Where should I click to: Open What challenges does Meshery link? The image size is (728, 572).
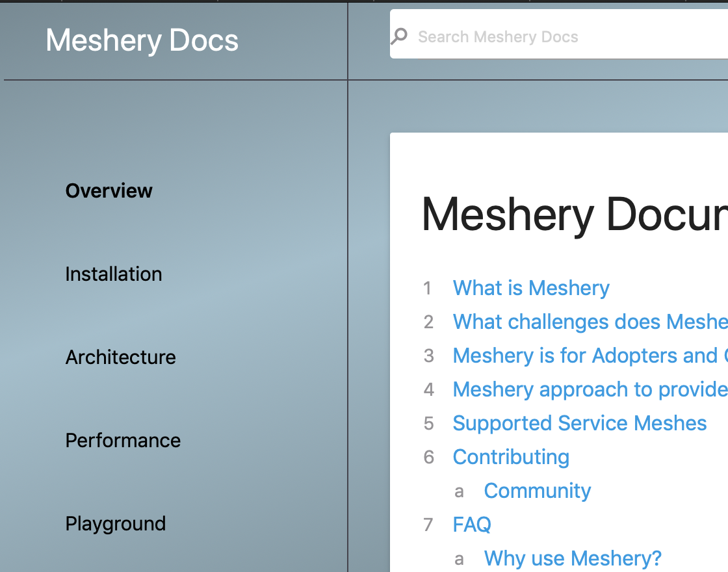point(590,322)
